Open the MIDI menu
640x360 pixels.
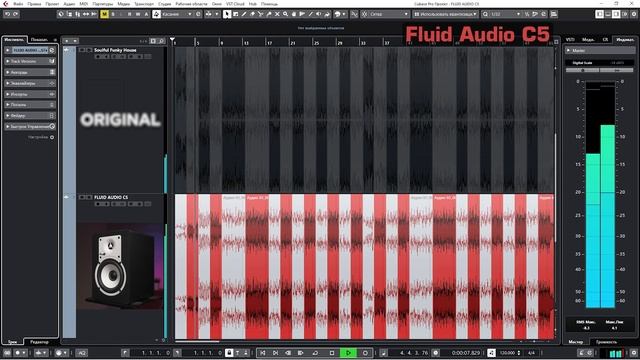84,4
